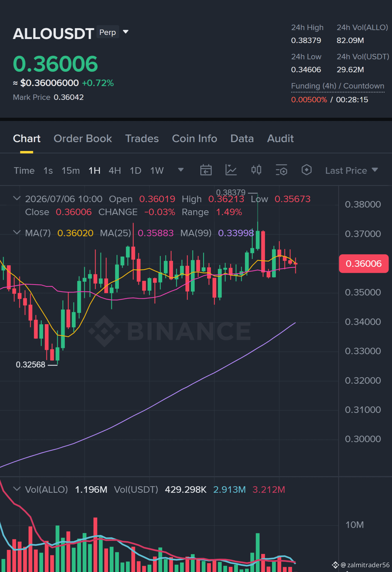392x572 pixels.
Task: Tap the MA(7) value 0.36020
Action: click(x=75, y=233)
